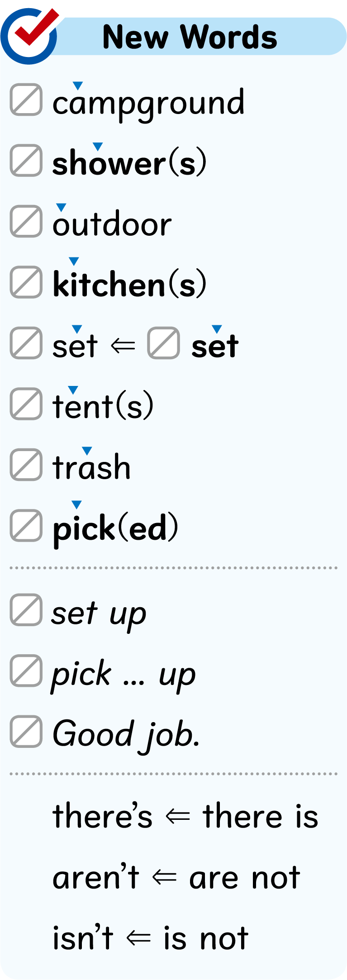Image resolution: width=347 pixels, height=980 pixels.
Task: Check the box before bold set
Action: pos(164,343)
